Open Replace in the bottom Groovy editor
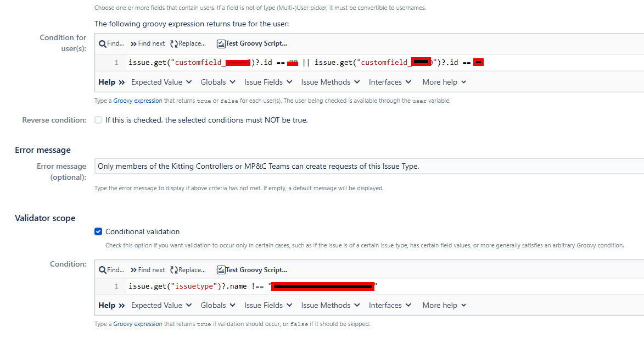Screen dimensions: 644x348 tap(188, 269)
